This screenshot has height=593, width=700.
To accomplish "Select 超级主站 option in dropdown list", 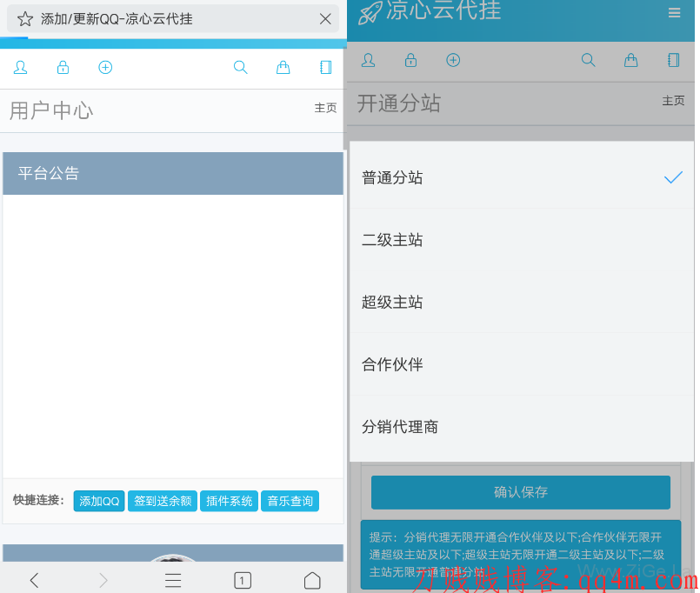I will point(522,303).
